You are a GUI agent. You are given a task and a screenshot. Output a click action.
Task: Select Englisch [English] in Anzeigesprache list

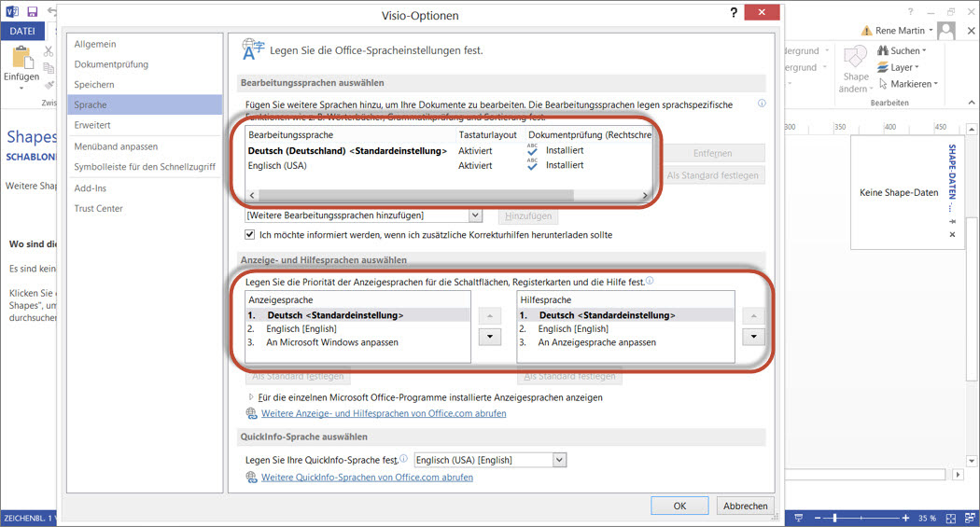pyautogui.click(x=357, y=329)
